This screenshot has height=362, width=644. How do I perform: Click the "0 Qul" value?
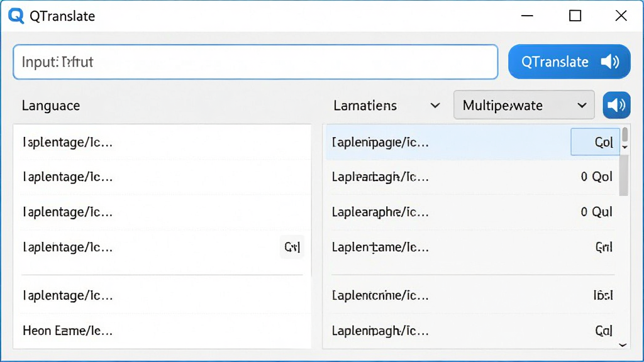pos(596,212)
